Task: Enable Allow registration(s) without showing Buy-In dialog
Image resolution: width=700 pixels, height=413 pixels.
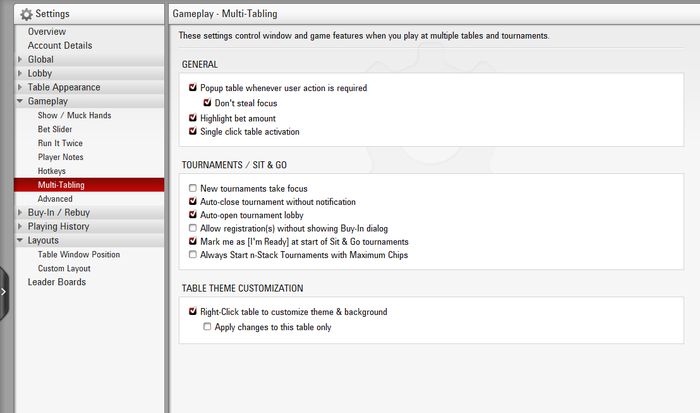Action: coord(193,228)
